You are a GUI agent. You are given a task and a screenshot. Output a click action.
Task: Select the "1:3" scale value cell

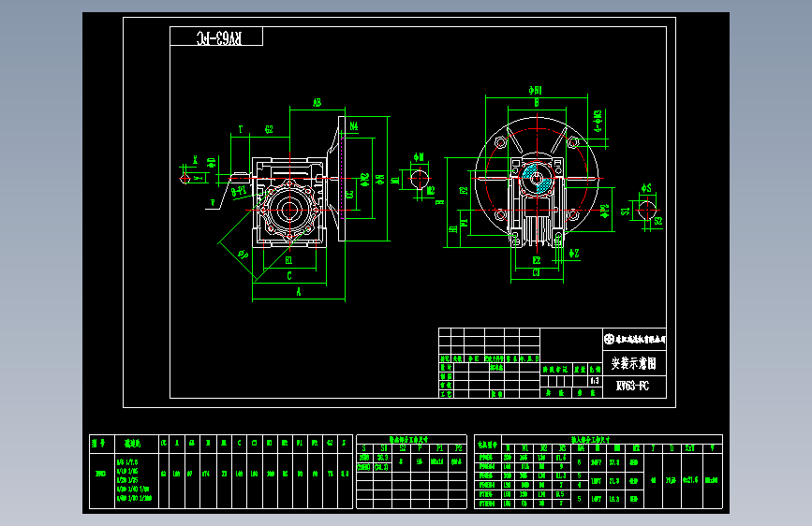tap(595, 381)
